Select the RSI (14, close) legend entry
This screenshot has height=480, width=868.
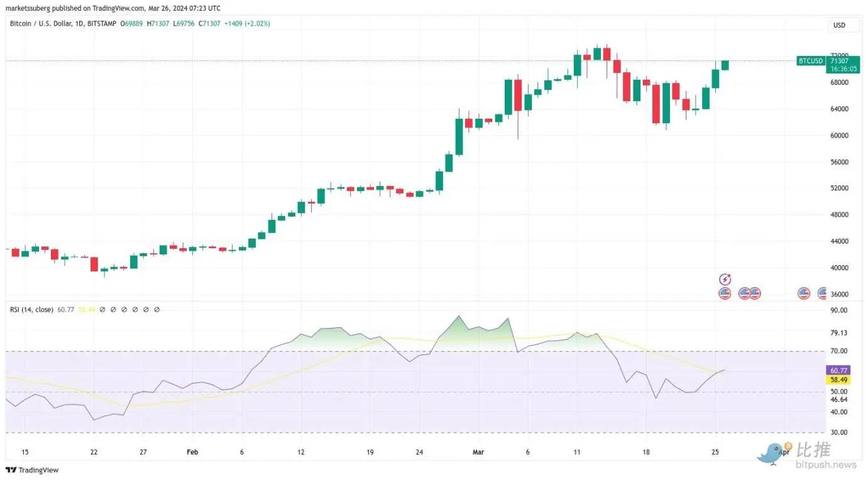[x=31, y=309]
